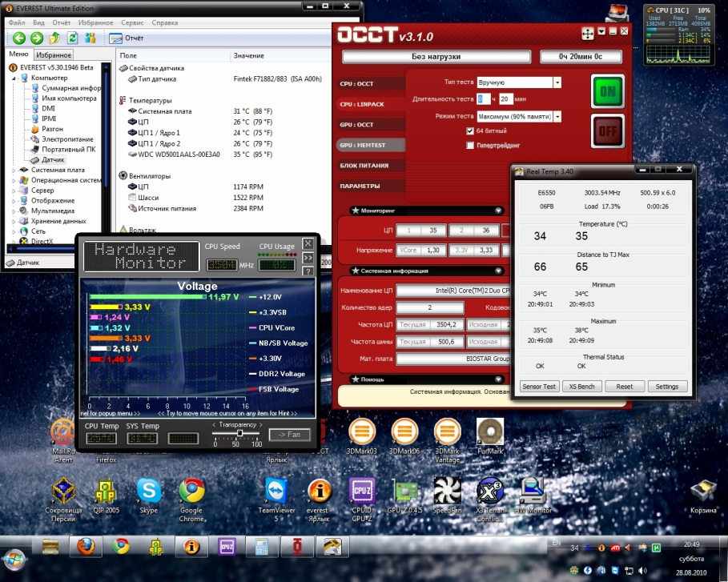This screenshot has height=582, width=728.
Task: Open the Отчёт menu in EVEREST menu bar
Action: click(x=62, y=22)
